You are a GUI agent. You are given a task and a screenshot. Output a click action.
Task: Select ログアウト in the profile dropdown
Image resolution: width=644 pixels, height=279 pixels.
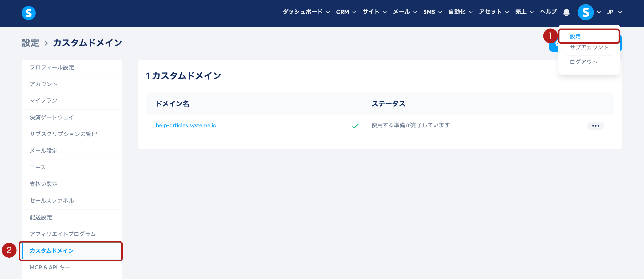coord(583,62)
